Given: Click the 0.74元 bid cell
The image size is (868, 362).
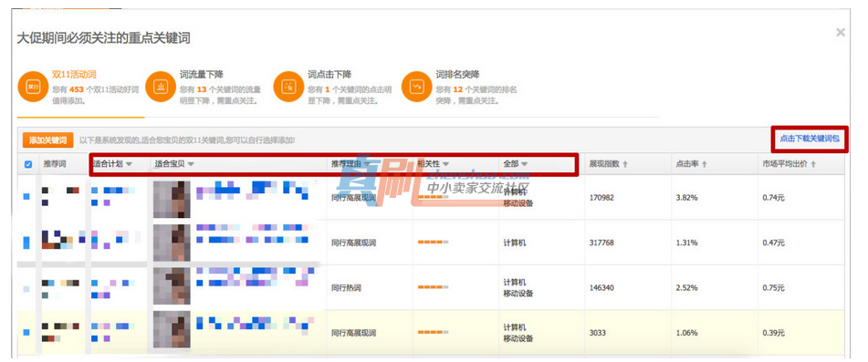Looking at the screenshot, I should tap(773, 197).
